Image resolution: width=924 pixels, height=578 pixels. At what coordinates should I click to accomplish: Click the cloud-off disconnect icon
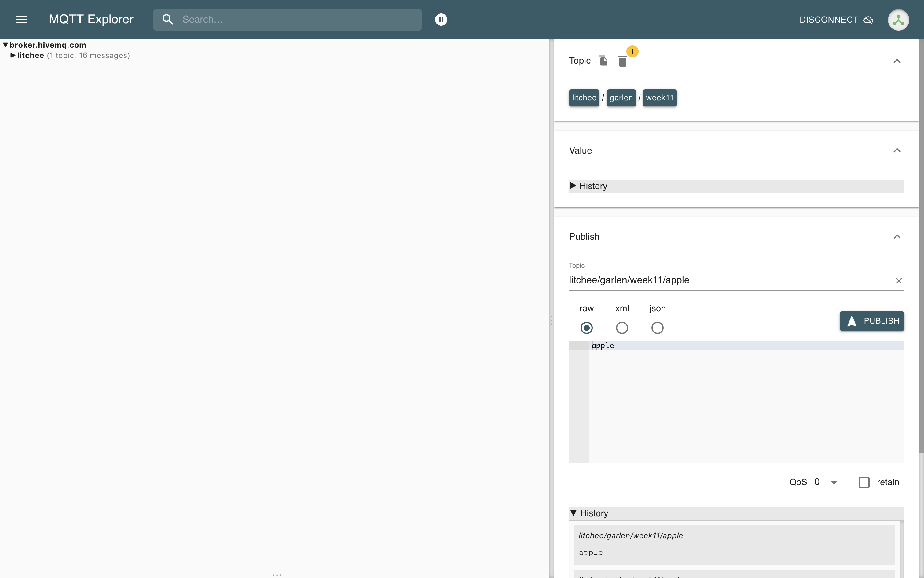click(868, 20)
